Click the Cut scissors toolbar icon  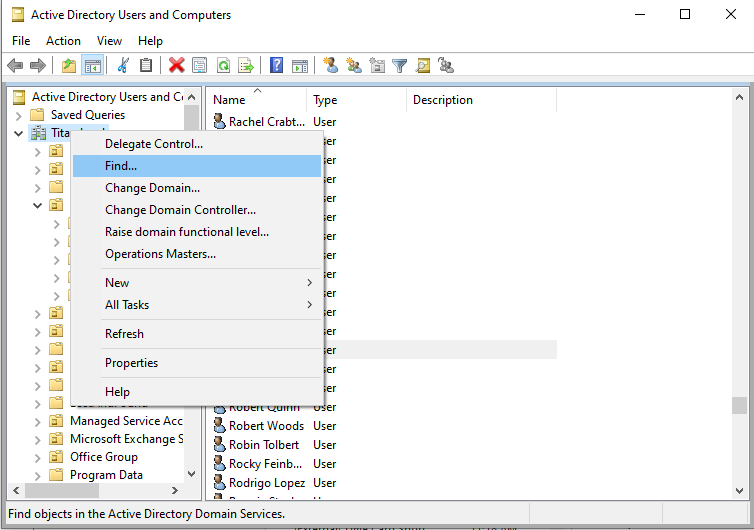[123, 65]
